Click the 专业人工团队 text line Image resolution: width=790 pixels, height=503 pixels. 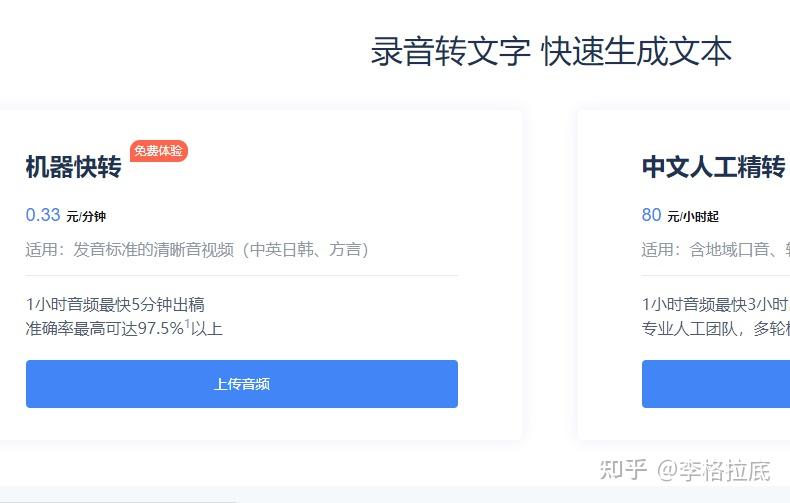[x=714, y=329]
